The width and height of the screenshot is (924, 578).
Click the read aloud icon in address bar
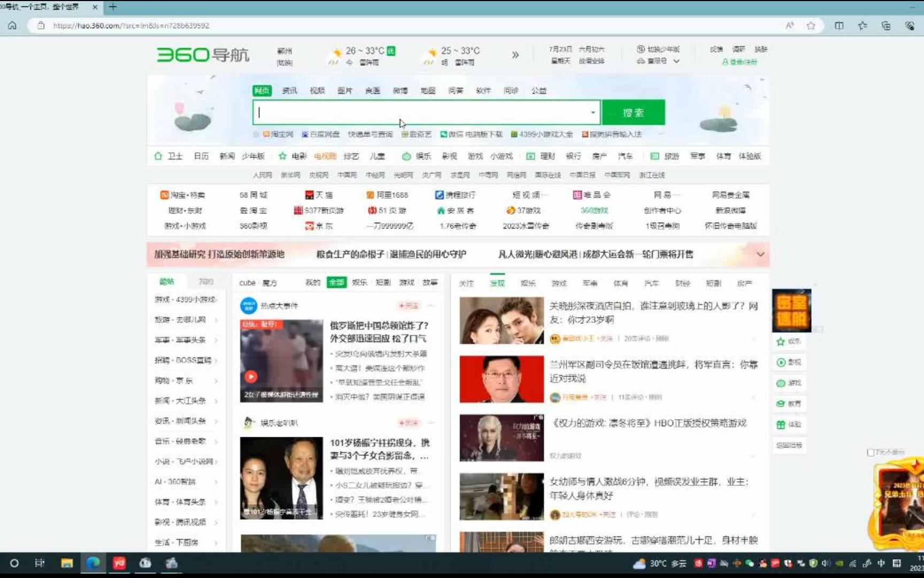click(x=789, y=25)
